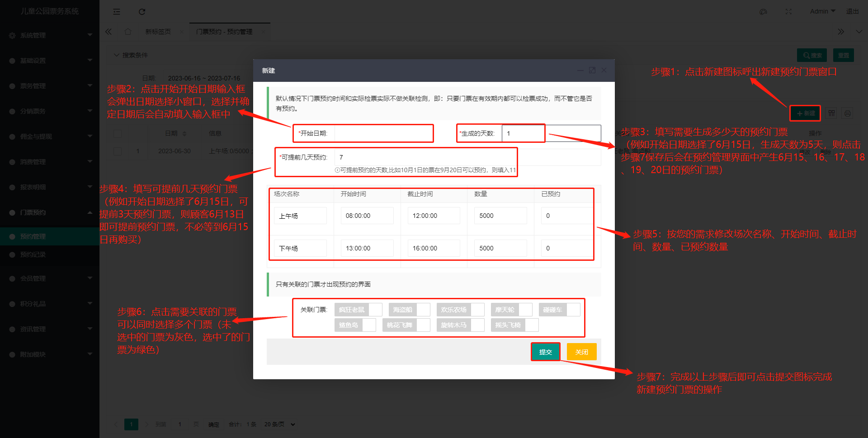Click the tab scroll-right double chevron
This screenshot has height=438, width=868.
point(841,32)
